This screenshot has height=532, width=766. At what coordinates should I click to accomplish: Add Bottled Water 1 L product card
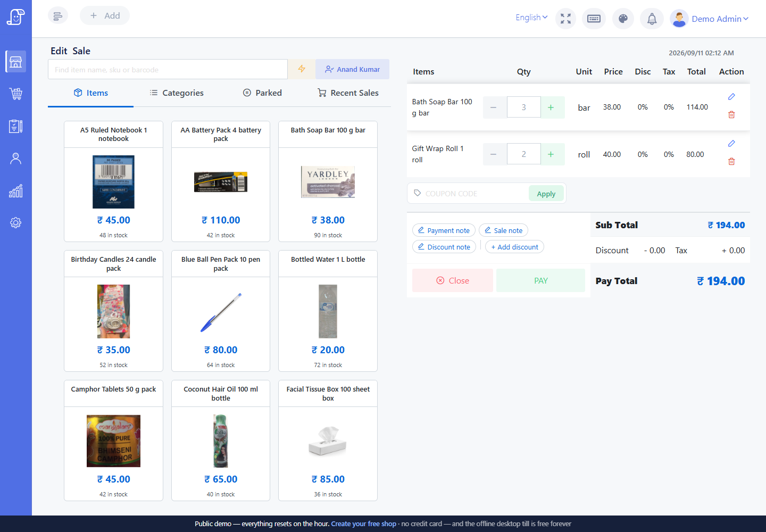tap(328, 311)
